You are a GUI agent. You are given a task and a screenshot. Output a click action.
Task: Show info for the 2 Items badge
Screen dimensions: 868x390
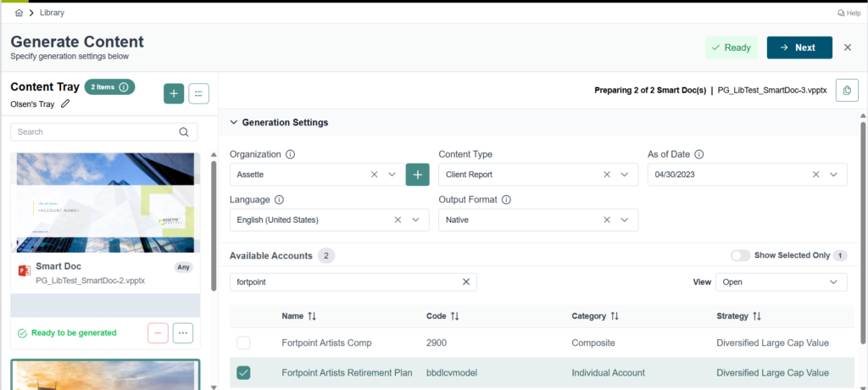(124, 87)
